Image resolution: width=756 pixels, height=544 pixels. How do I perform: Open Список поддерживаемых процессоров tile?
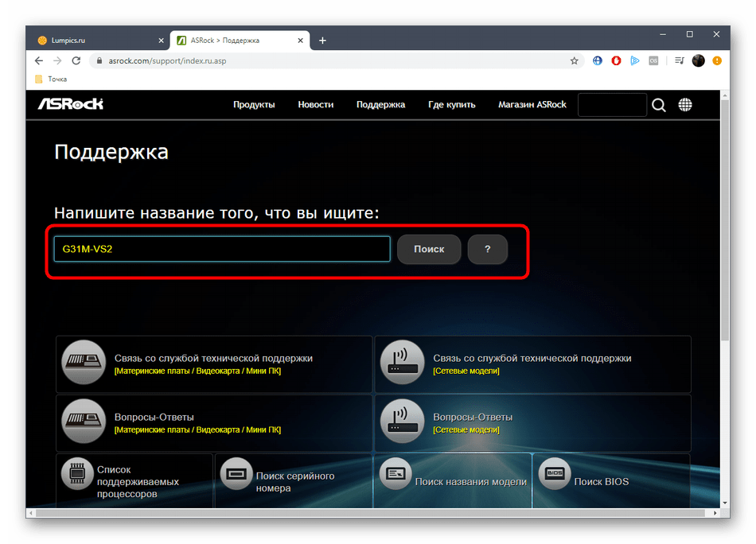[134, 481]
